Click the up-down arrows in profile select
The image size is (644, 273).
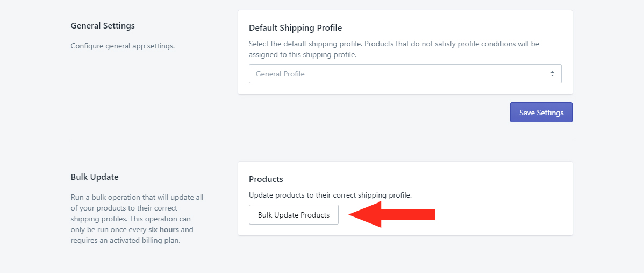coord(552,74)
